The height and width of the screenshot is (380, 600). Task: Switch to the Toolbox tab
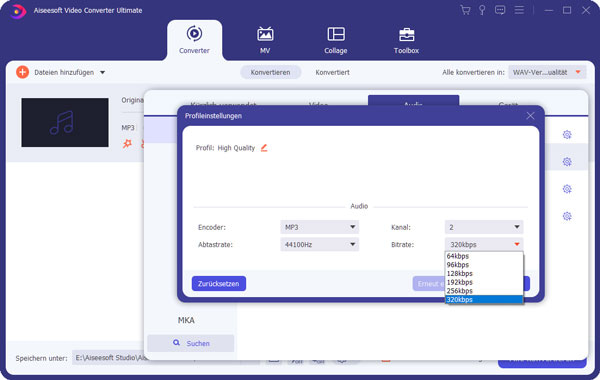point(406,41)
